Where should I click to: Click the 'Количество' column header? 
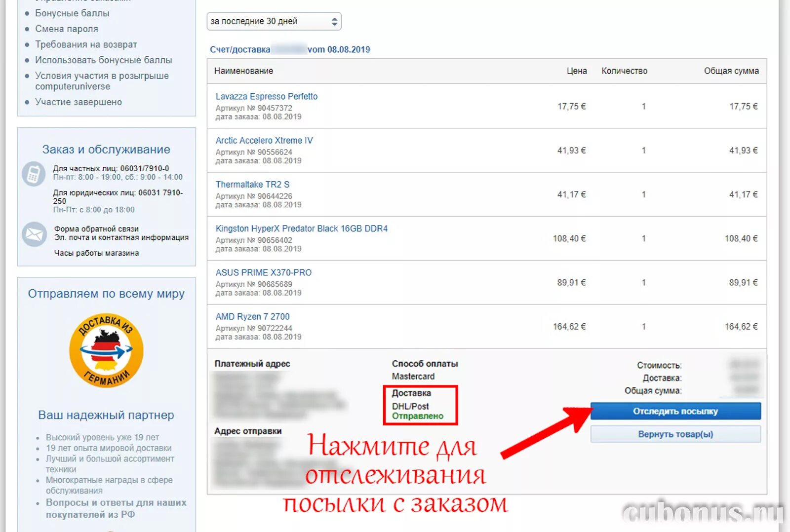[x=625, y=71]
